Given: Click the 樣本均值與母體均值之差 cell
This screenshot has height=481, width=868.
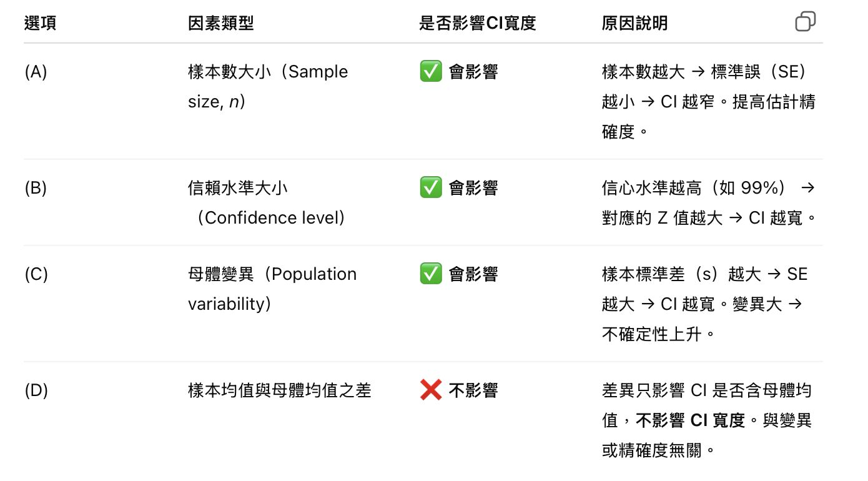Looking at the screenshot, I should (279, 390).
